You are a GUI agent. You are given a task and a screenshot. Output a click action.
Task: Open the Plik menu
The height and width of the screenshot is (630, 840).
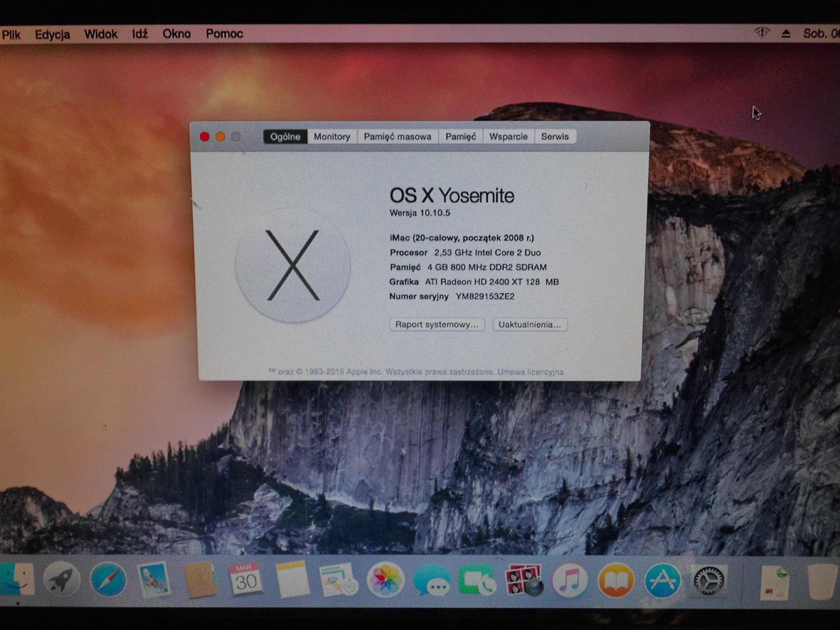pyautogui.click(x=11, y=34)
